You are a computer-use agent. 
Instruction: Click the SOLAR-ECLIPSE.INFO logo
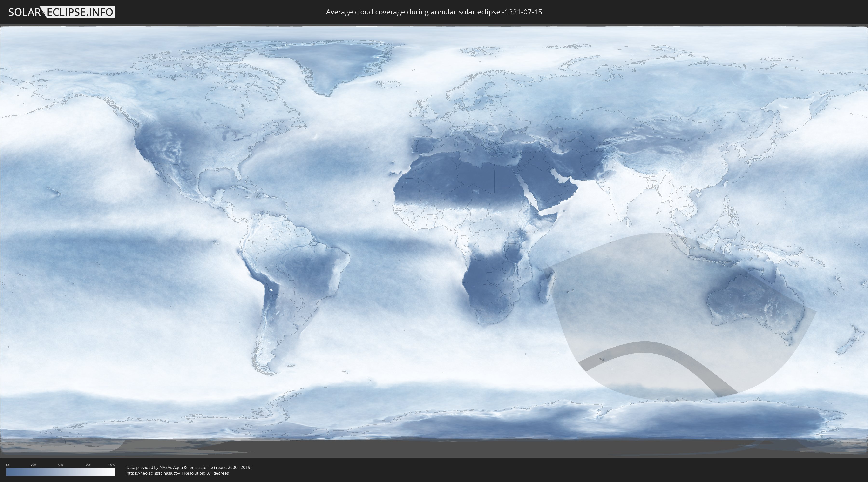click(x=62, y=12)
